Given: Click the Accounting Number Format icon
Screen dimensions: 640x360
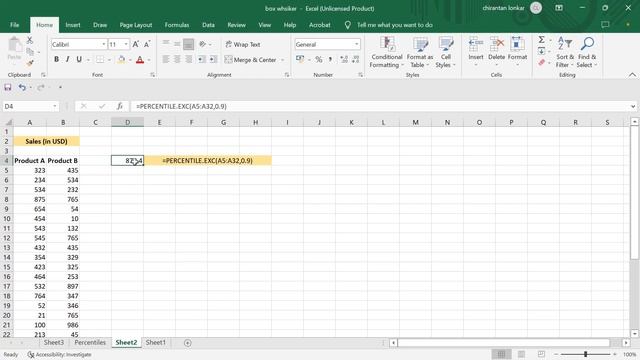Looking at the screenshot, I should pos(300,60).
